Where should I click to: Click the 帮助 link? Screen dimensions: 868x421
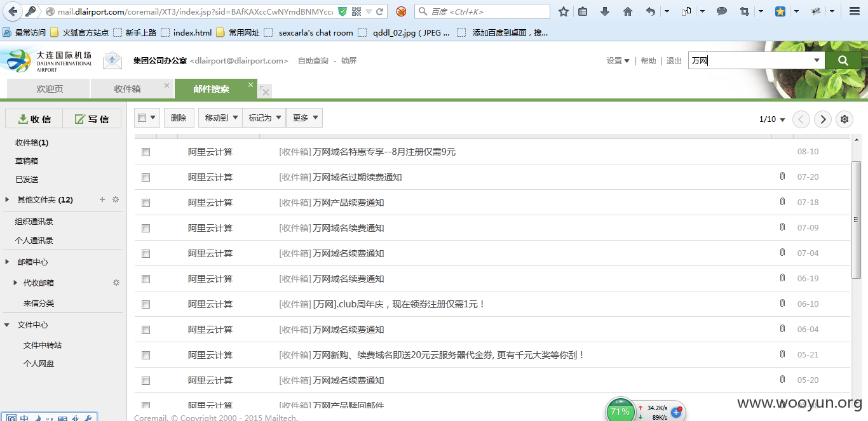(648, 61)
